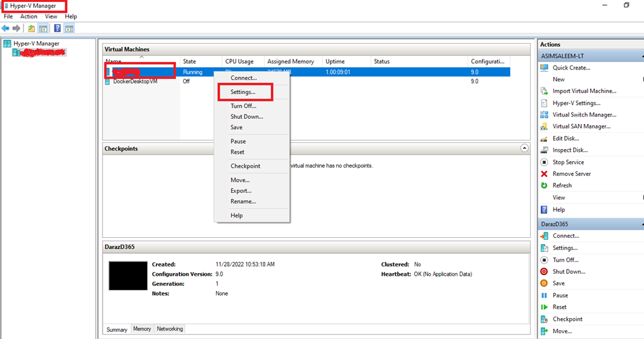Click the Turn Off icon under DarazD365 actions
The image size is (644, 339).
pos(544,260)
